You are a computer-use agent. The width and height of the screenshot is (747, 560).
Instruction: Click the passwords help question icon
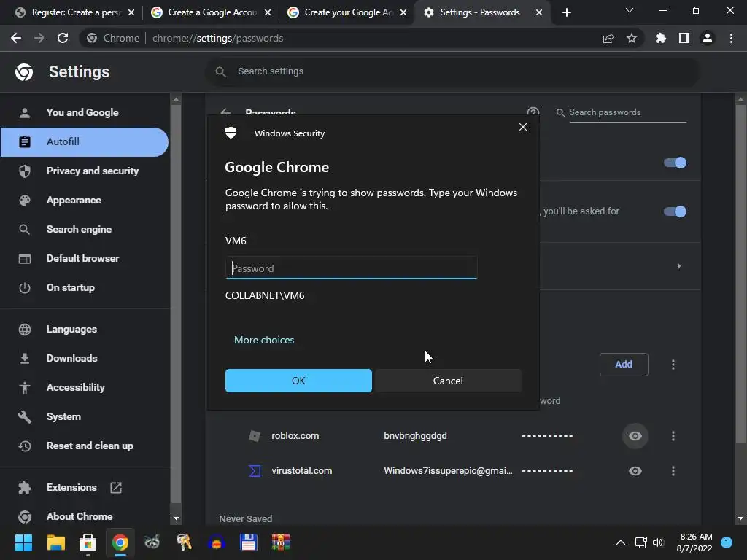pos(533,112)
